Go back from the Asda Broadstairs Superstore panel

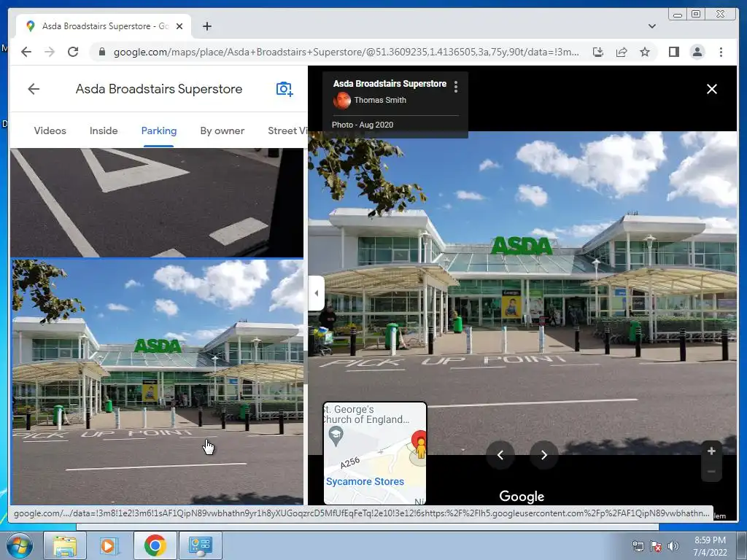point(34,89)
